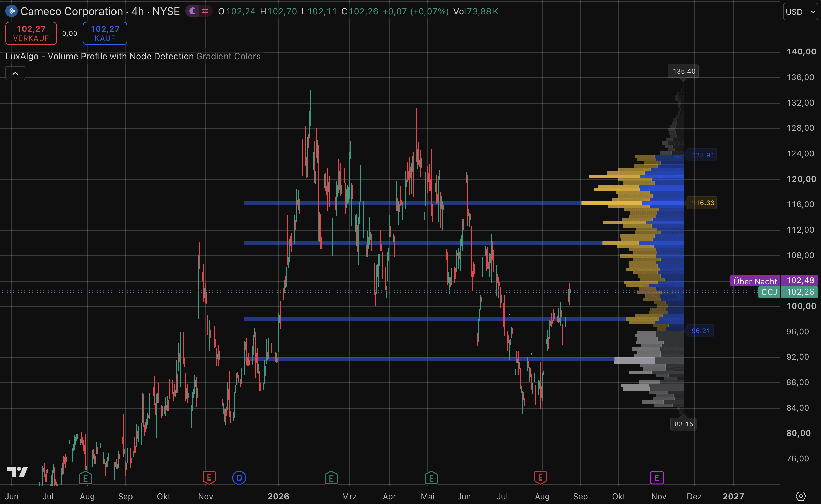Click the rightmost red earnings E marker

pyautogui.click(x=540, y=478)
